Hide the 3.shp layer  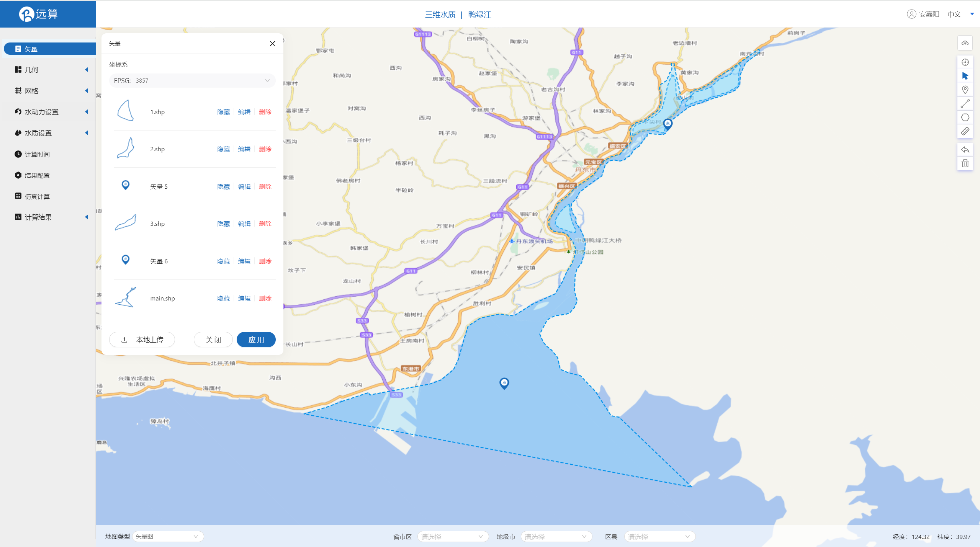click(223, 224)
